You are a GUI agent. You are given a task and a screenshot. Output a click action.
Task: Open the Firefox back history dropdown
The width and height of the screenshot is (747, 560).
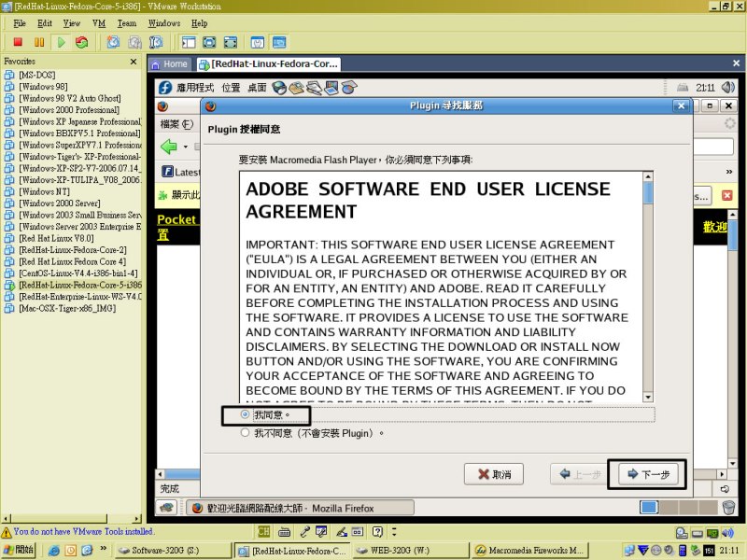pyautogui.click(x=185, y=147)
